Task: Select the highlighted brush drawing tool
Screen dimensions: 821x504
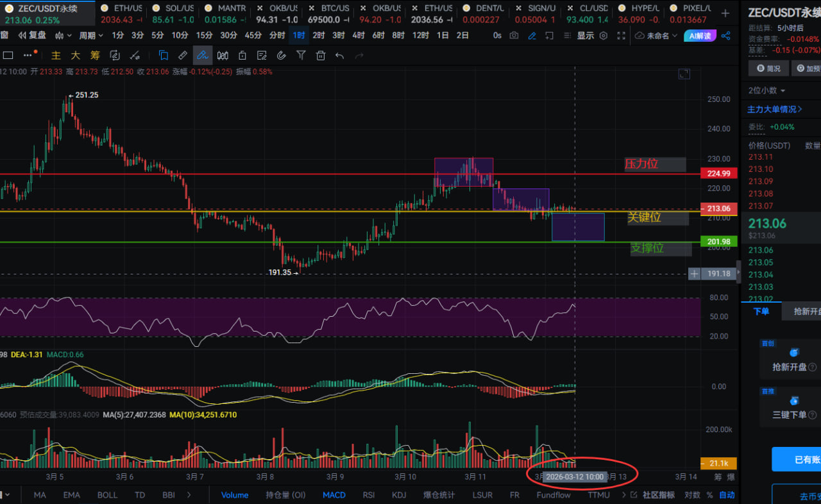Action: [202, 56]
